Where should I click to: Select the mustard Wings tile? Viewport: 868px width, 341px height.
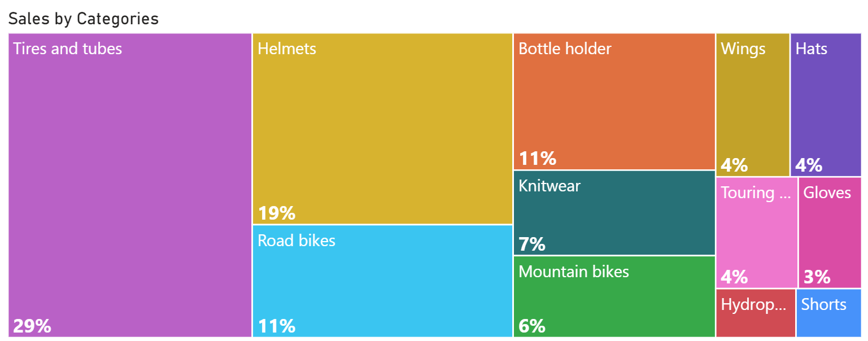pyautogui.click(x=752, y=104)
